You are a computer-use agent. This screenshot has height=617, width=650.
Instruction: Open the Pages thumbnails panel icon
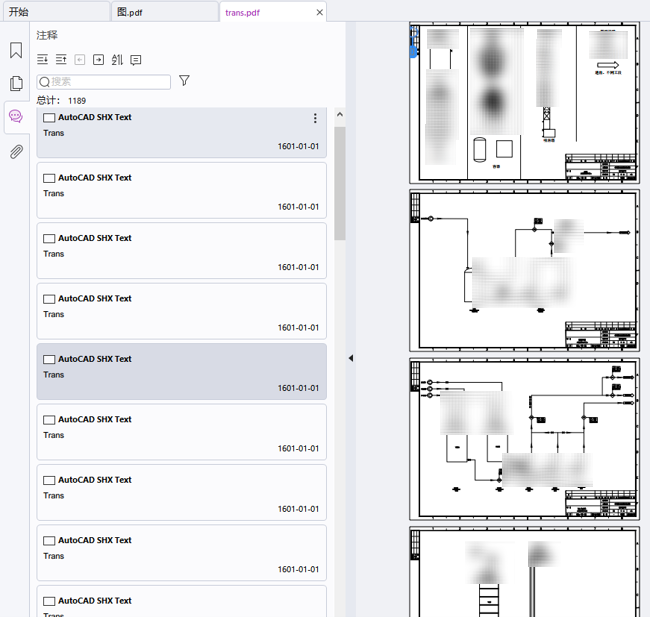(x=16, y=83)
